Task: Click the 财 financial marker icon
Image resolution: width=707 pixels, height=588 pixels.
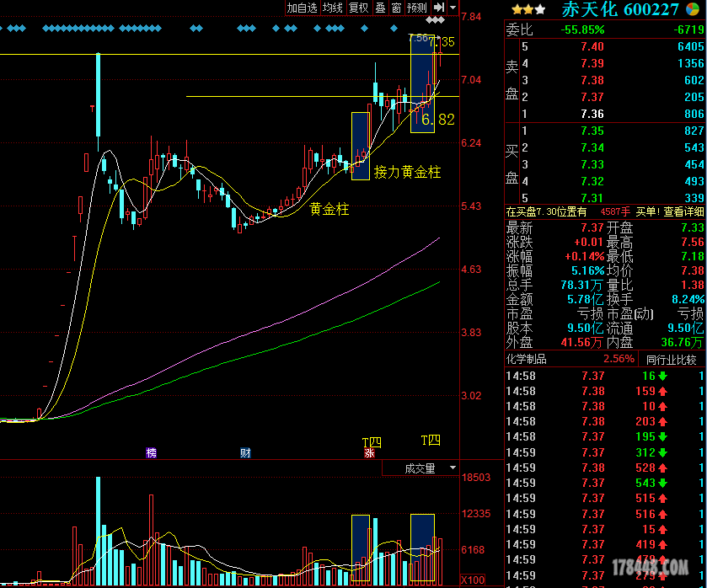Action: 245,452
